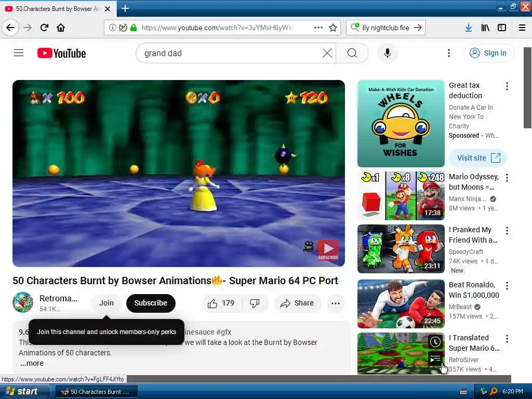This screenshot has width=532, height=399.
Task: Click the tracking protection shield icon
Action: click(123, 28)
